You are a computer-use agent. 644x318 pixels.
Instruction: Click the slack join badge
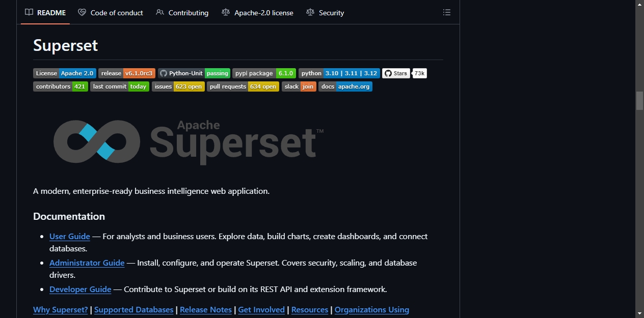299,86
